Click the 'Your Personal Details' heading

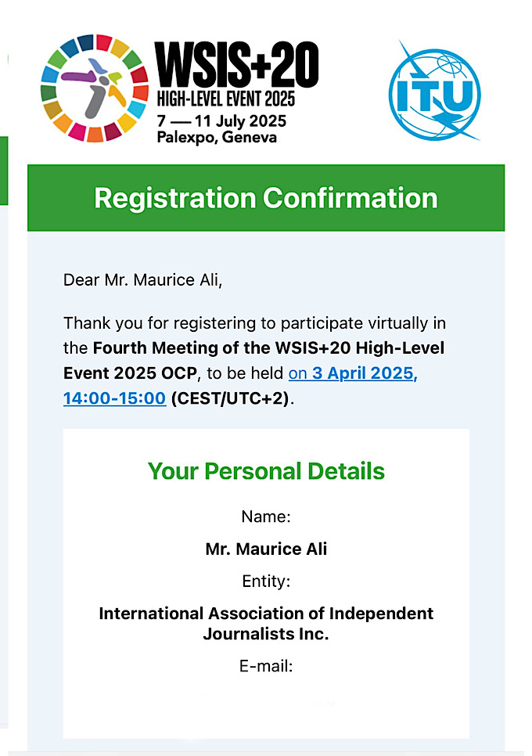pos(266,471)
